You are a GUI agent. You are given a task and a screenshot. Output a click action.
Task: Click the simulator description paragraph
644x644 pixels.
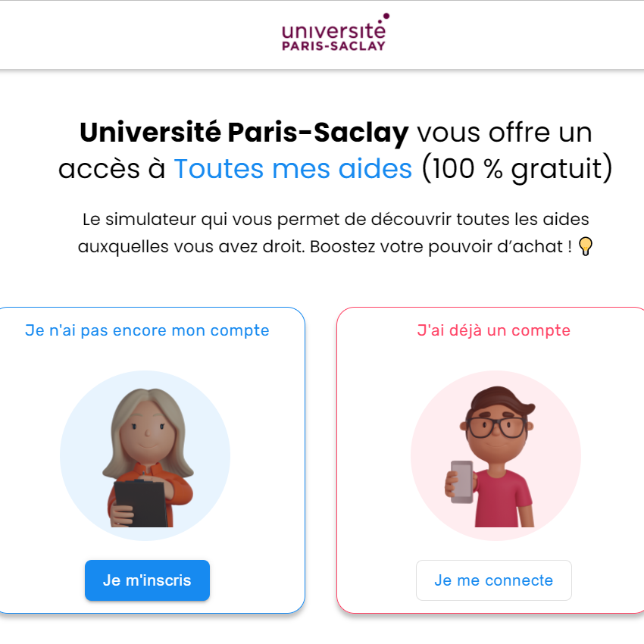335,233
